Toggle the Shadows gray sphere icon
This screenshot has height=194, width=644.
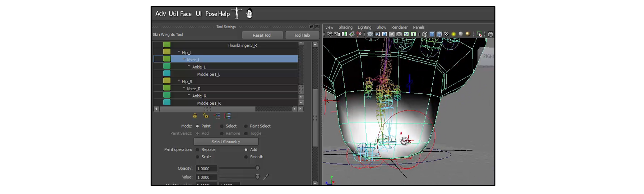point(461,34)
